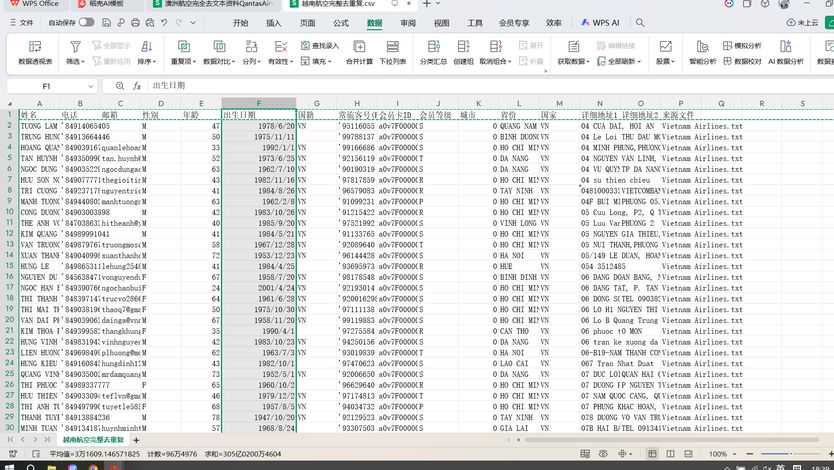This screenshot has height=470, width=834.
Task: Open the Formulas (公式) ribbon tab
Action: pos(341,23)
